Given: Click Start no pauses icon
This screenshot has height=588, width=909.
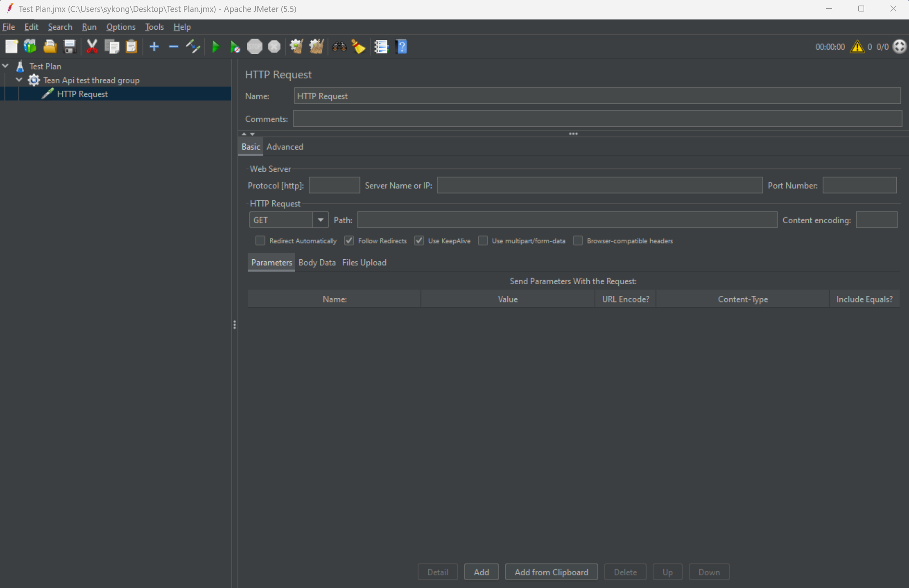Looking at the screenshot, I should (x=235, y=47).
